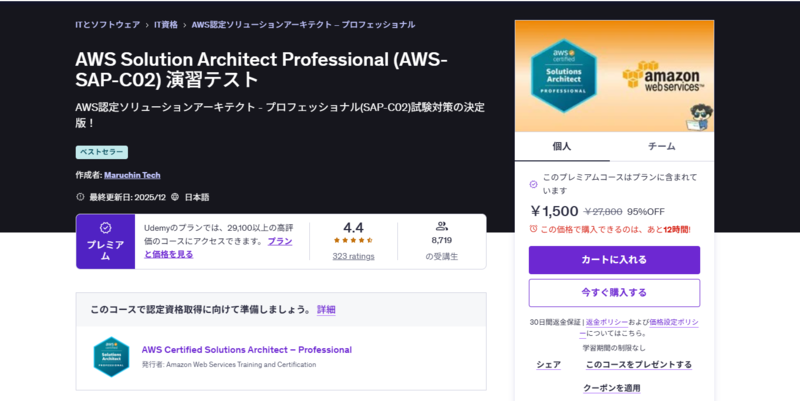The width and height of the screenshot is (800, 401).
Task: Open the IT資格 breadcrumb link
Action: 166,24
